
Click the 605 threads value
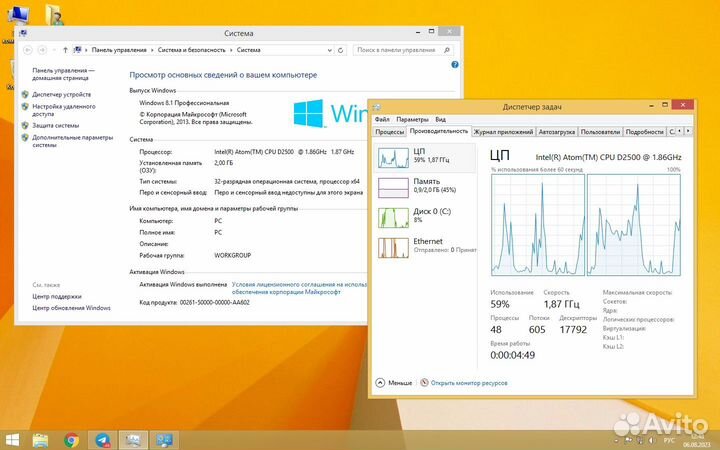pyautogui.click(x=537, y=330)
